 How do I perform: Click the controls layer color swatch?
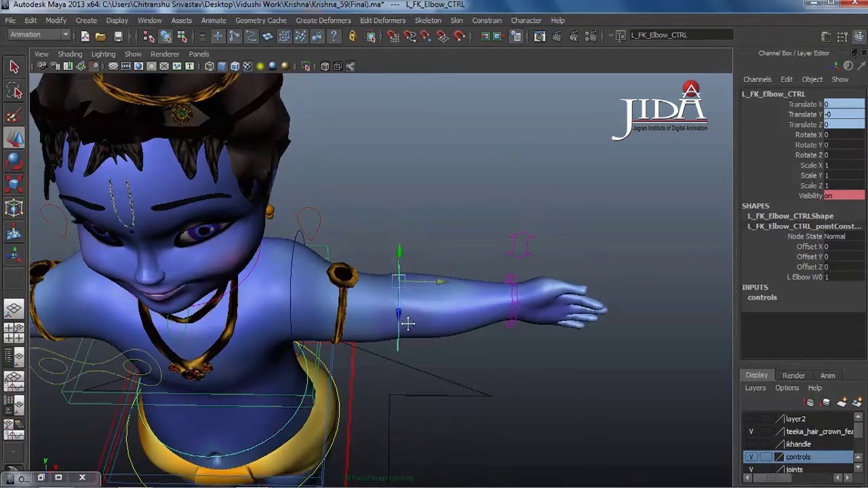pyautogui.click(x=778, y=457)
